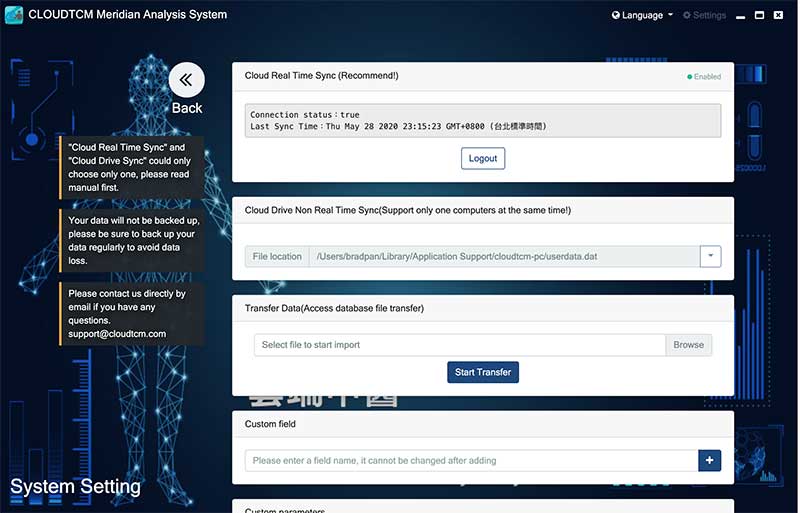Maximize the application window
Screen dimensions: 800x513
pyautogui.click(x=760, y=16)
